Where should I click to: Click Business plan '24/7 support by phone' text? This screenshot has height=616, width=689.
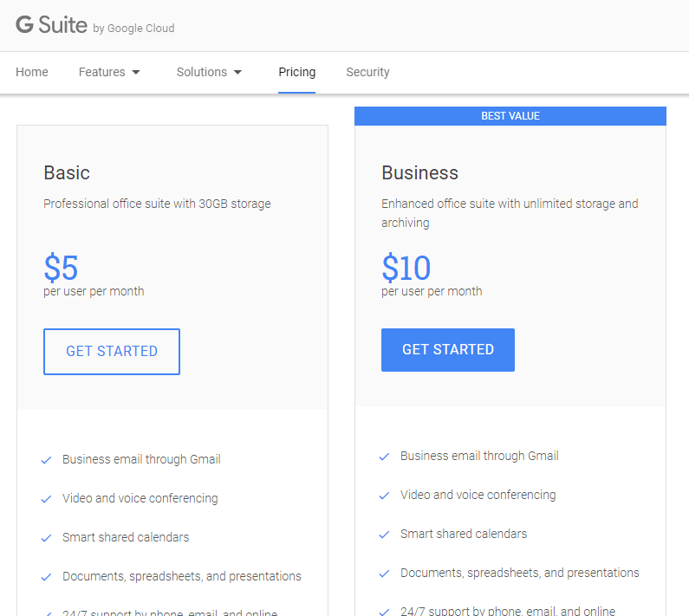click(x=508, y=611)
